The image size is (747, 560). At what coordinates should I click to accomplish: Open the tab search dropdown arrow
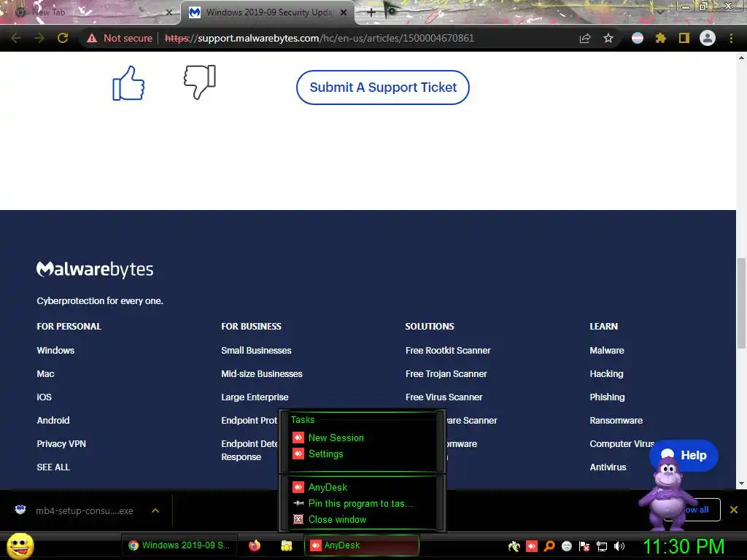[x=660, y=12]
